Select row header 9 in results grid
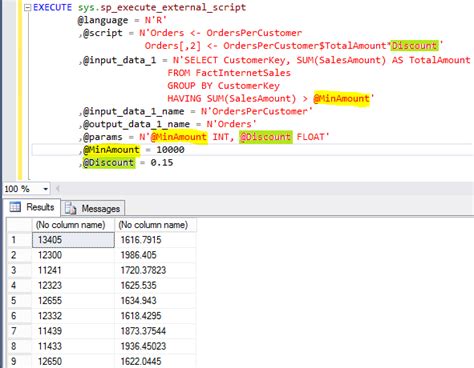The image size is (474, 368). (19, 361)
